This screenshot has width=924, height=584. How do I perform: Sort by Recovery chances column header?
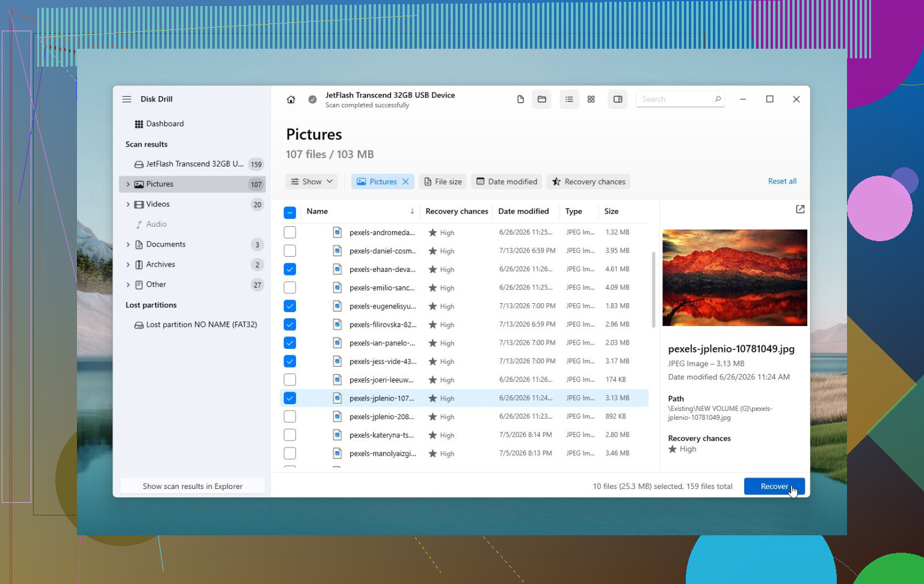[457, 211]
